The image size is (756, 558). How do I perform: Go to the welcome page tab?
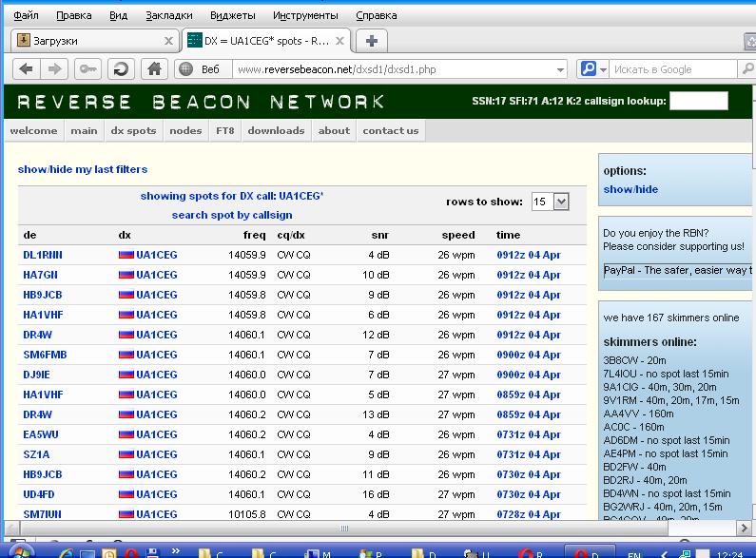(33, 130)
